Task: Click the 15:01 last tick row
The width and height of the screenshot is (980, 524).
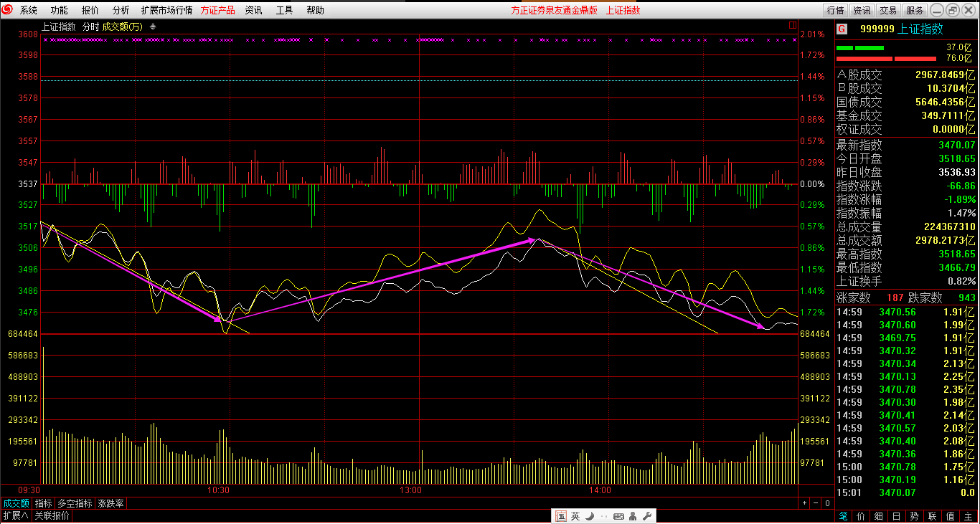Action: click(907, 492)
